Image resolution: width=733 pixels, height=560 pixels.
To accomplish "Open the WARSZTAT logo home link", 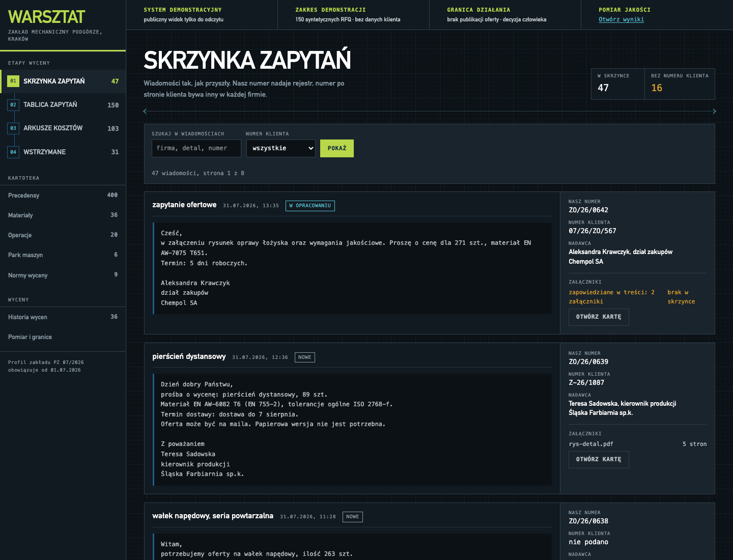I will (x=46, y=17).
